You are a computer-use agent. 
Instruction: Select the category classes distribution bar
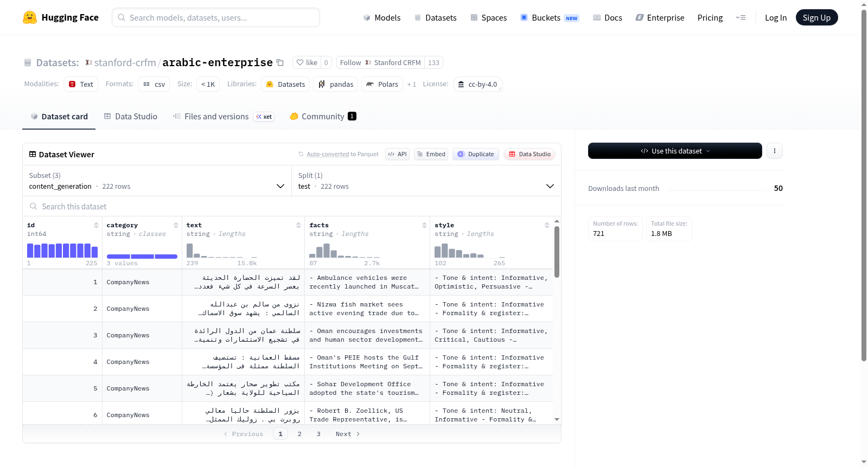point(142,256)
